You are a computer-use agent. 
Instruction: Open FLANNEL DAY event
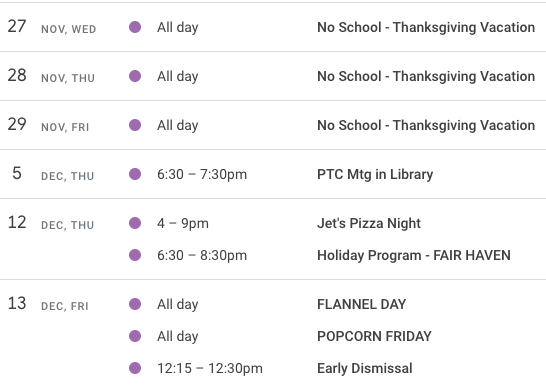(x=361, y=304)
